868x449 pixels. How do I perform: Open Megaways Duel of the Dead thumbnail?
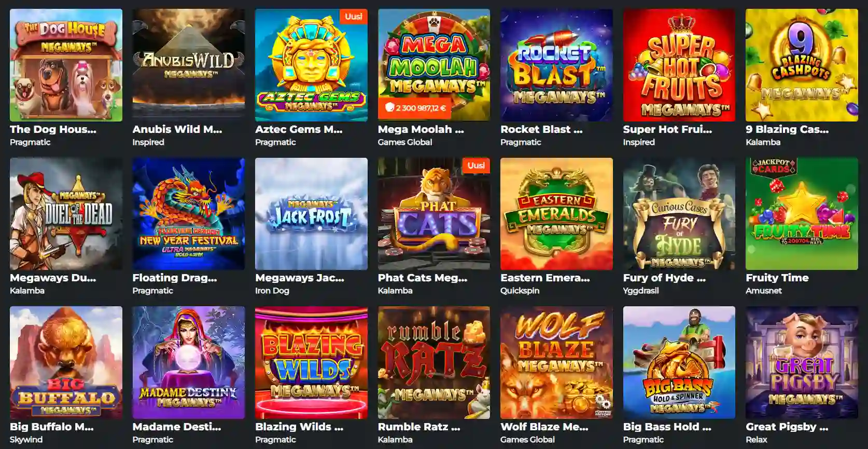66,214
